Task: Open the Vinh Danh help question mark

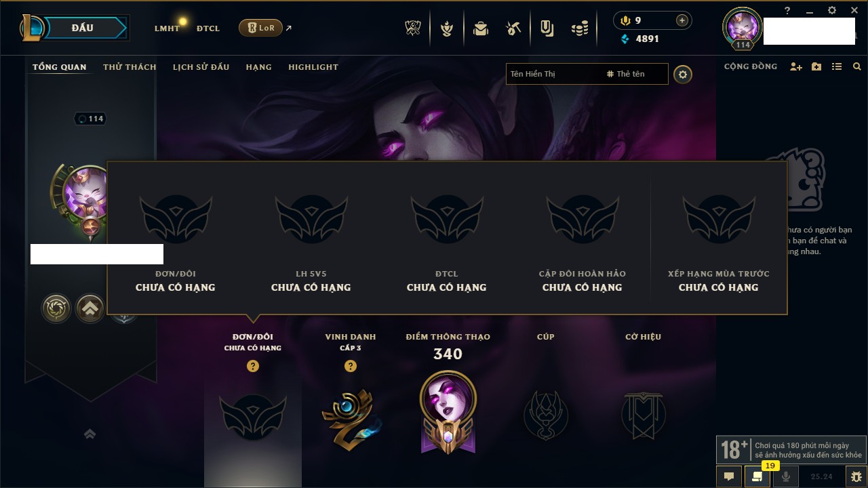Action: (351, 366)
